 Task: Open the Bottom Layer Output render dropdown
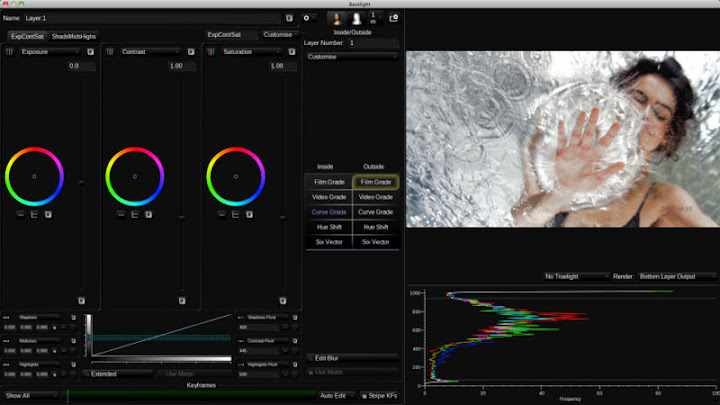pos(677,276)
